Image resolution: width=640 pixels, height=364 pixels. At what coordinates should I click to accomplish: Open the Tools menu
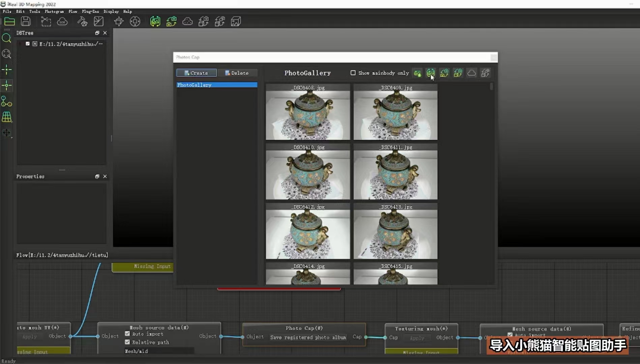(x=34, y=11)
